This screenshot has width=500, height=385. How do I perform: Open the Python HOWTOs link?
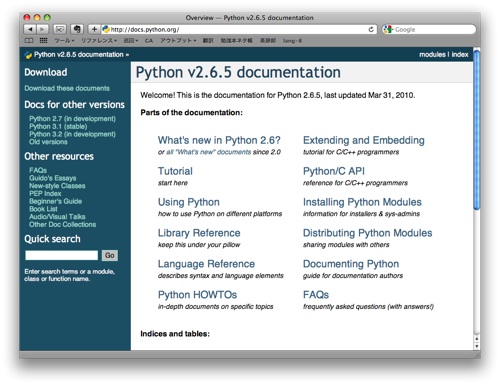[x=197, y=295]
